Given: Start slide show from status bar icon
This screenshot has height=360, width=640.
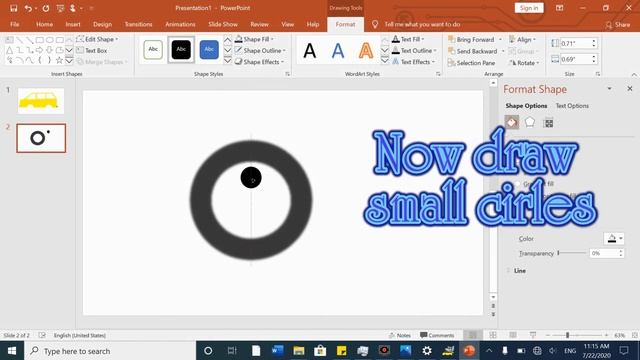Looking at the screenshot, I should [x=533, y=335].
